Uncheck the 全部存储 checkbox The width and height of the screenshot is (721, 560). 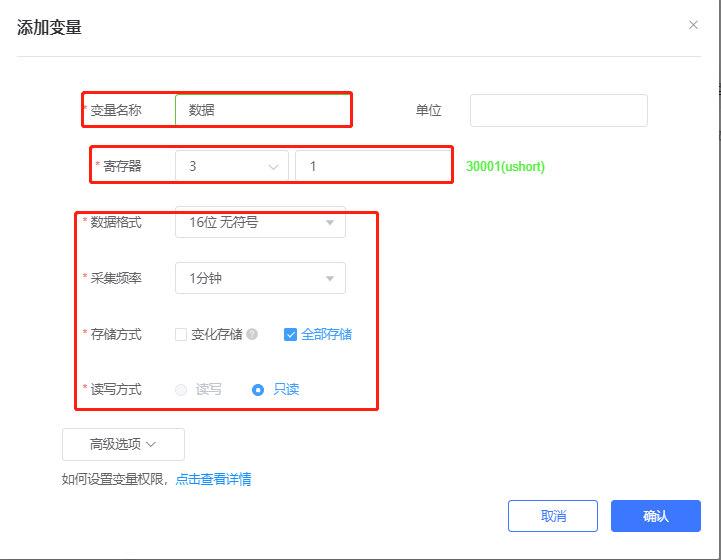pyautogui.click(x=290, y=335)
